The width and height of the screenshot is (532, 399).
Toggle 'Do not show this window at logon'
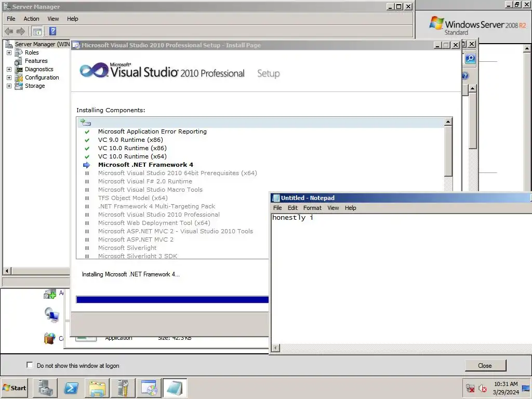[x=30, y=365]
